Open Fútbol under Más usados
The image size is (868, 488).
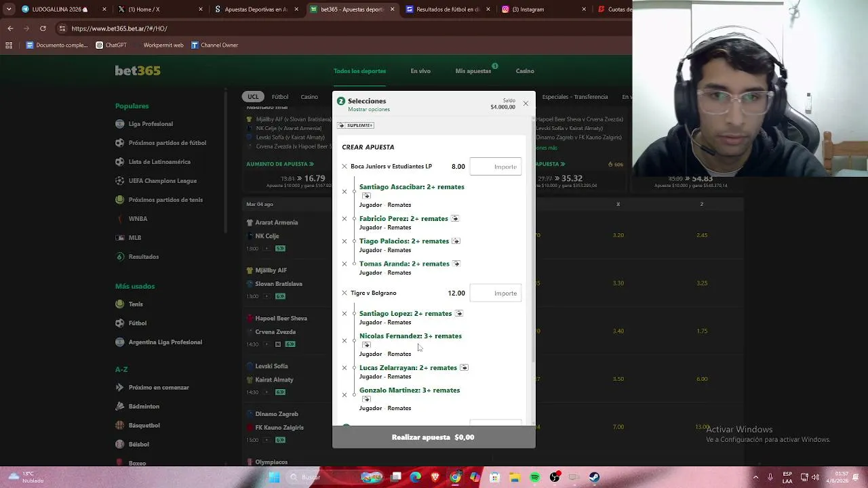pyautogui.click(x=138, y=323)
